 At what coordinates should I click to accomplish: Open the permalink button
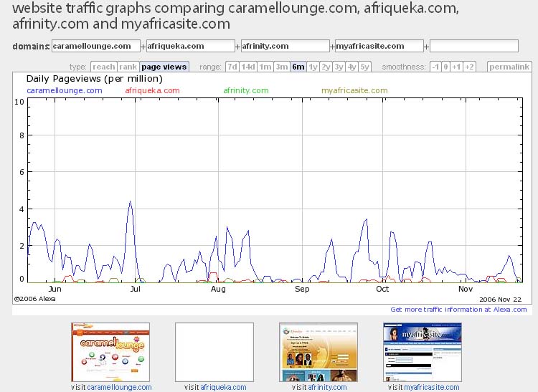pos(509,67)
